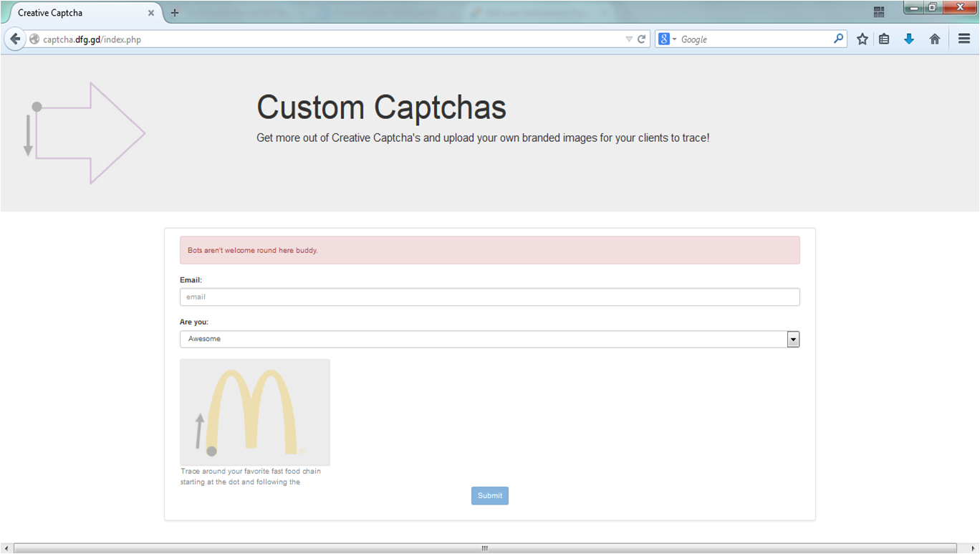Go to the home page icon
The width and height of the screenshot is (980, 554).
pyautogui.click(x=935, y=39)
